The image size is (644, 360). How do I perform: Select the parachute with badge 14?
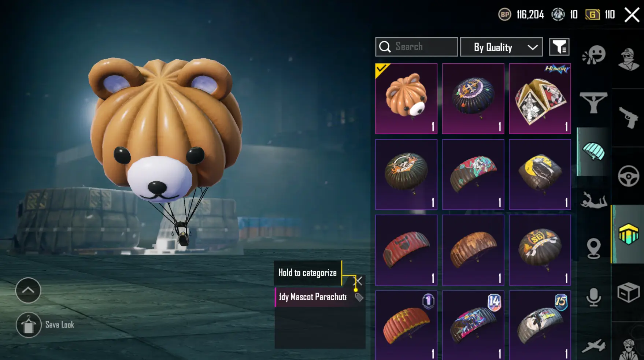tap(473, 325)
